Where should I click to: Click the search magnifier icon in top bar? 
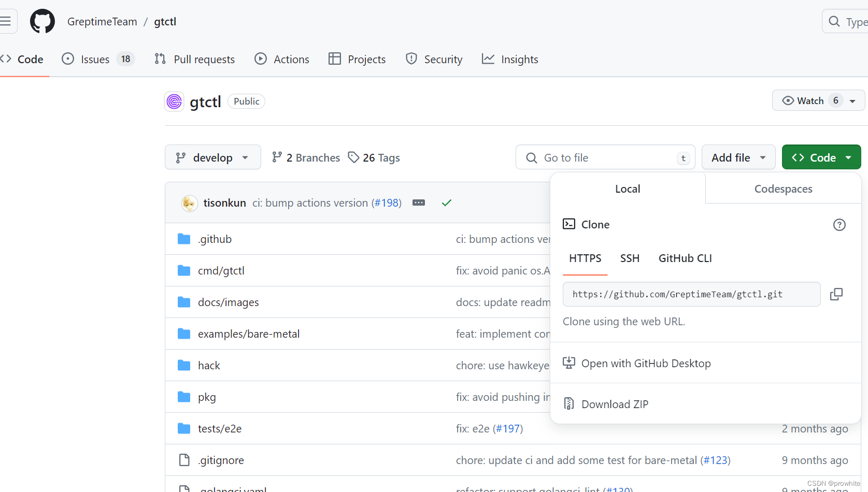point(834,21)
